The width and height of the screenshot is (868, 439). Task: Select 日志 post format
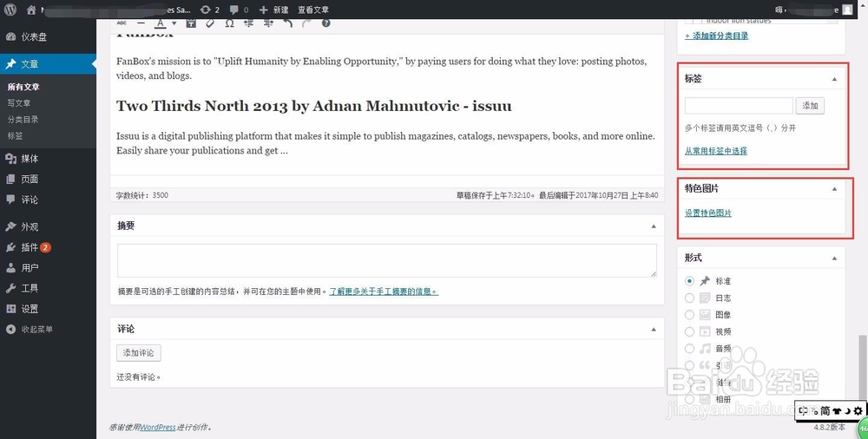click(689, 298)
